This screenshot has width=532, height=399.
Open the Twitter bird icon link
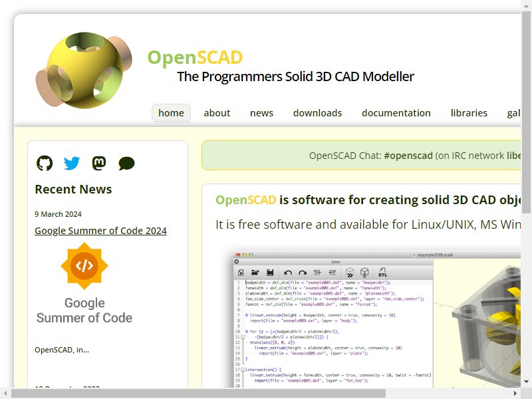72,163
